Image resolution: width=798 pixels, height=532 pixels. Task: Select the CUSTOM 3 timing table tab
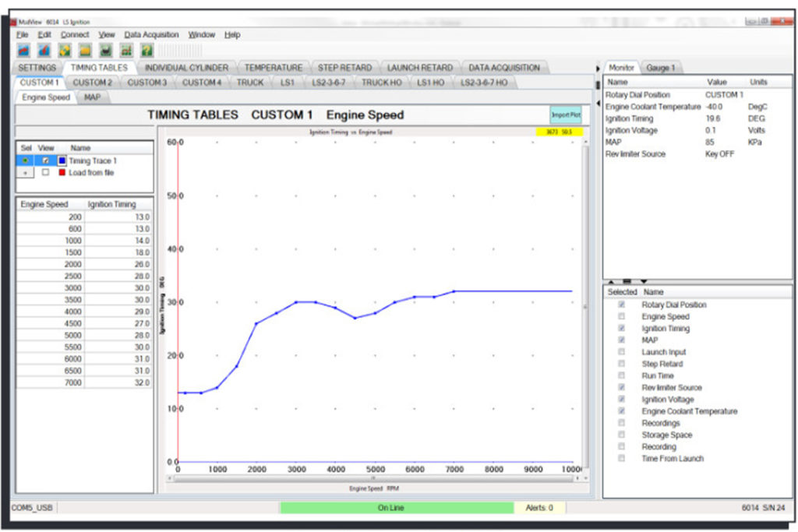147,83
